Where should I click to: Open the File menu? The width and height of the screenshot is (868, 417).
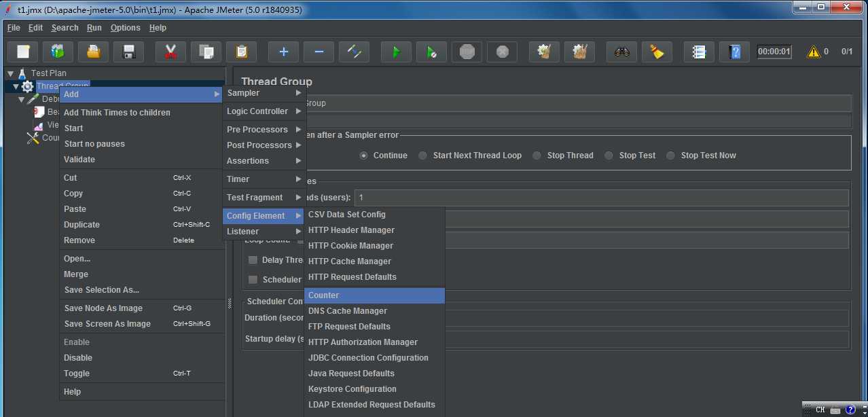pyautogui.click(x=14, y=28)
